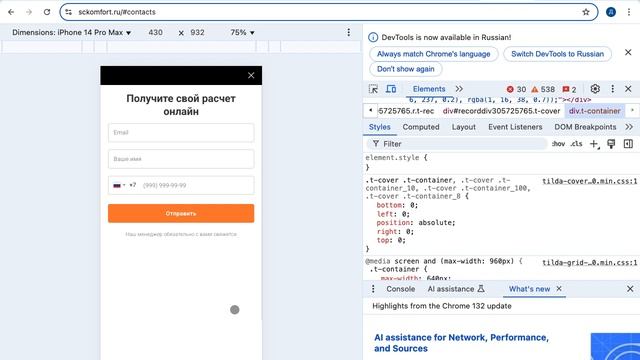Select div.t-container breadcrumb
Image resolution: width=640 pixels, height=360 pixels.
click(x=595, y=111)
